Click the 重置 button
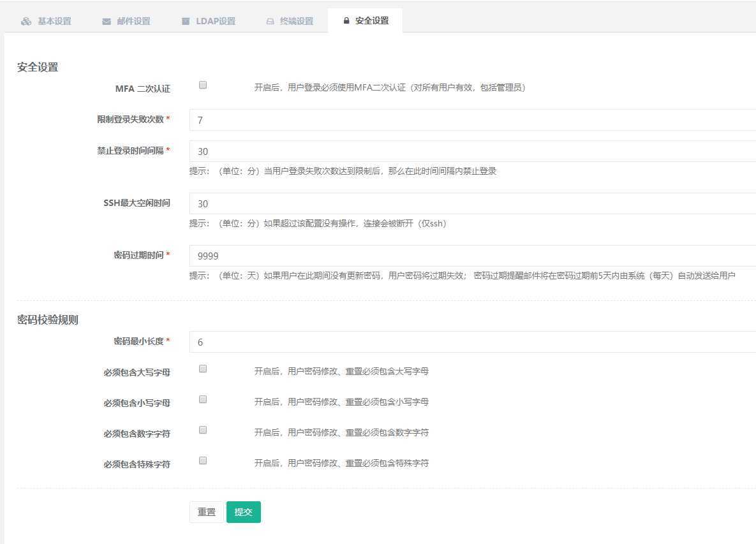 click(207, 512)
